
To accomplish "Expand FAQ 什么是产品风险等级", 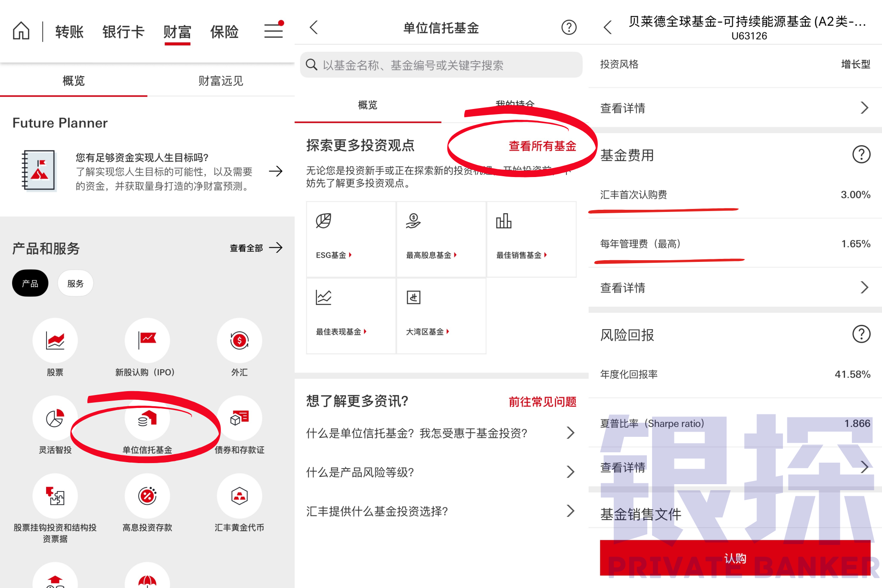I will (x=441, y=472).
